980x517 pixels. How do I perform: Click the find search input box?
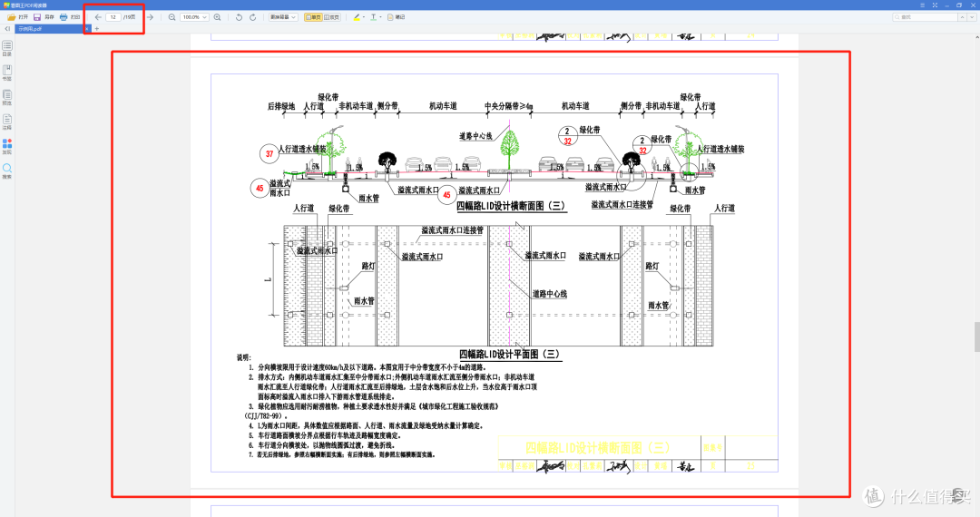pyautogui.click(x=925, y=17)
